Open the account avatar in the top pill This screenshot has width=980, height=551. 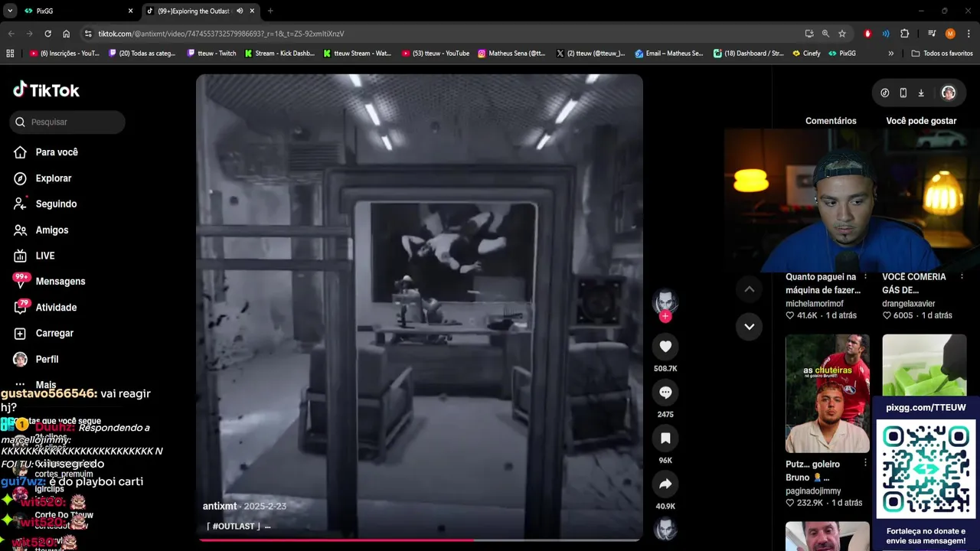coord(949,93)
